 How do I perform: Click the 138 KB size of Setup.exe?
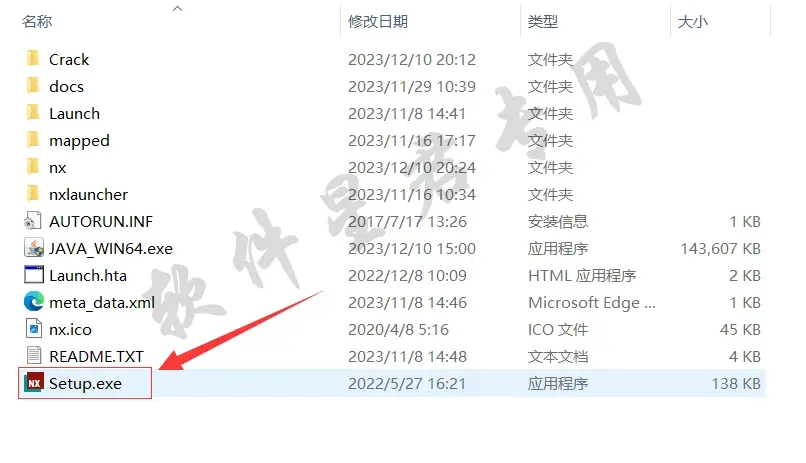point(736,383)
